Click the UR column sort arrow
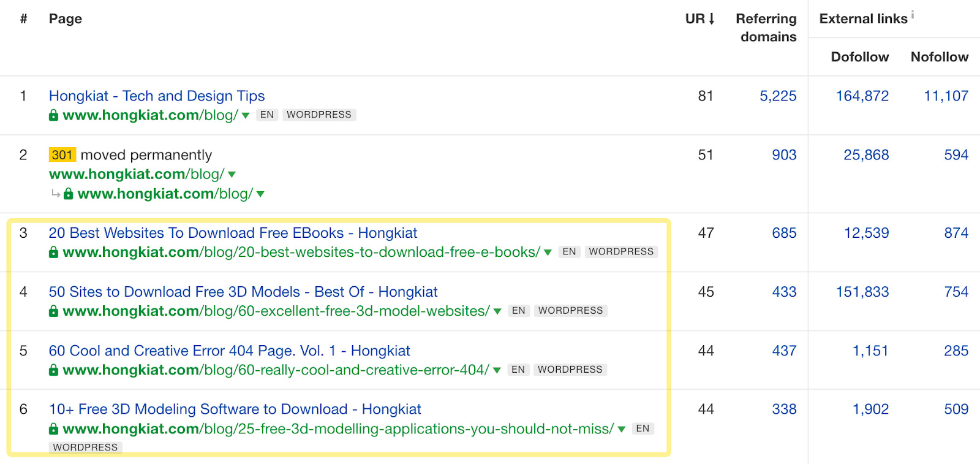The width and height of the screenshot is (980, 464). (x=711, y=19)
